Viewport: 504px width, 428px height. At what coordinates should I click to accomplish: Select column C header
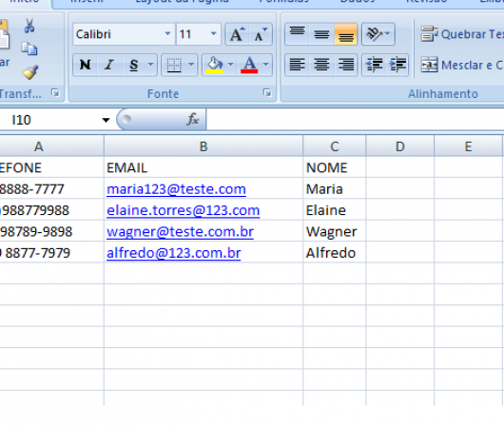pyautogui.click(x=335, y=146)
